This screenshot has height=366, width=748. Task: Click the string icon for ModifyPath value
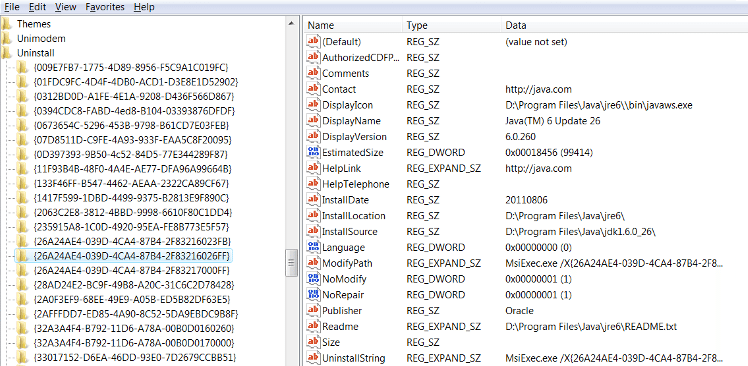(313, 263)
